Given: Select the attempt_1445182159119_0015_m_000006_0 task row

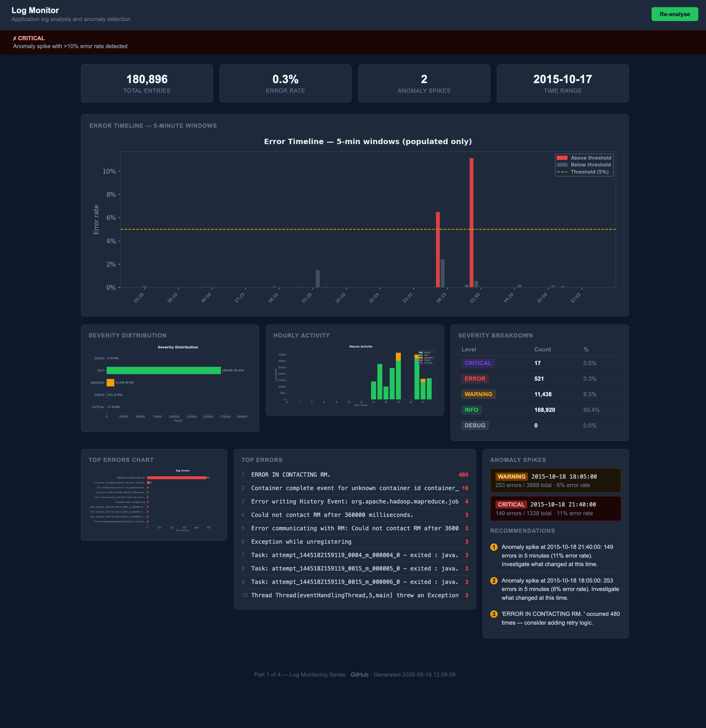Looking at the screenshot, I should (355, 582).
